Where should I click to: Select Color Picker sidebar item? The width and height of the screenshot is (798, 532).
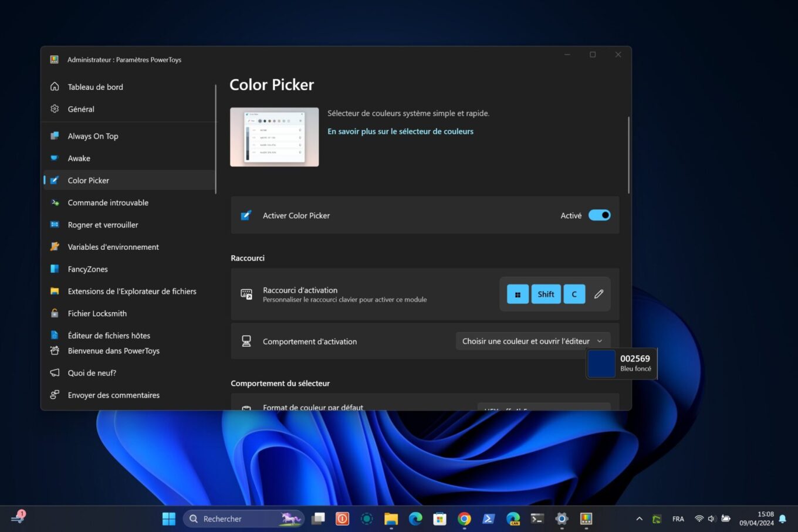[129, 180]
